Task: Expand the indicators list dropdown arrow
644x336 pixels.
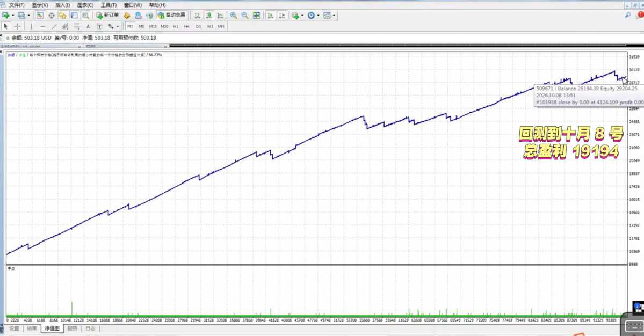Action: pyautogui.click(x=302, y=16)
